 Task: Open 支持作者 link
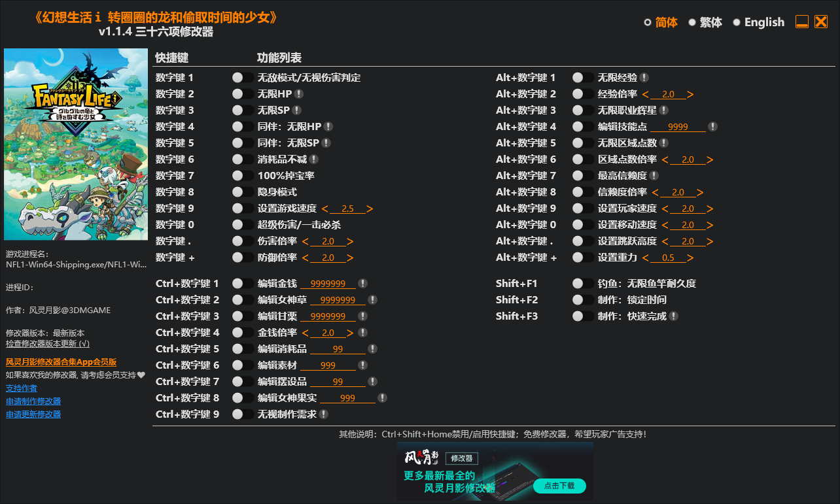[22, 388]
